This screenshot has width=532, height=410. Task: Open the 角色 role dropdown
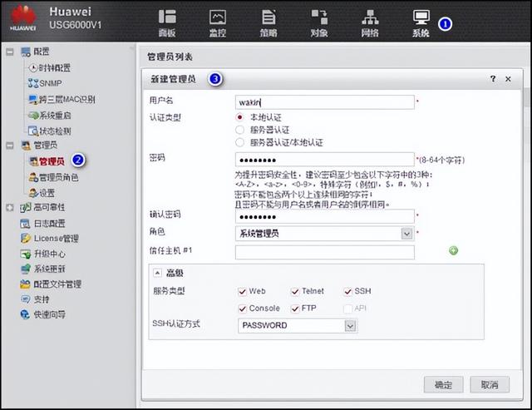click(x=406, y=234)
